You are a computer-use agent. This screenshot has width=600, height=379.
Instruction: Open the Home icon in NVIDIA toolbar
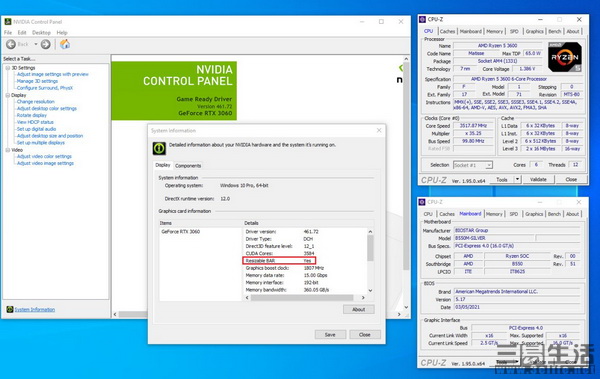pyautogui.click(x=65, y=44)
